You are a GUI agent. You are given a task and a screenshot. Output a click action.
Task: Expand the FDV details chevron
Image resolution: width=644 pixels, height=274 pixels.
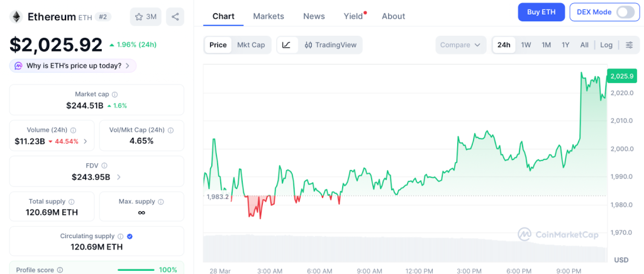click(x=119, y=177)
